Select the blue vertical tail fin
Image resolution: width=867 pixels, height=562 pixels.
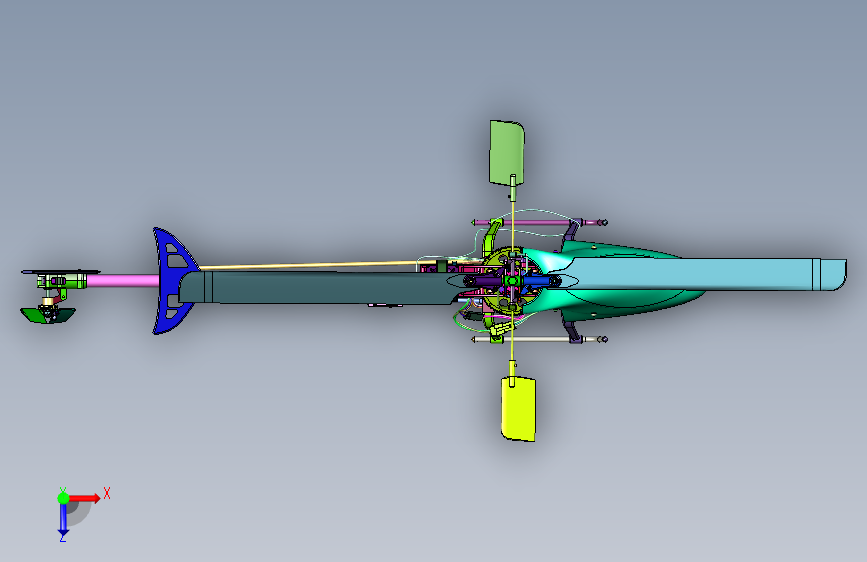pyautogui.click(x=167, y=280)
